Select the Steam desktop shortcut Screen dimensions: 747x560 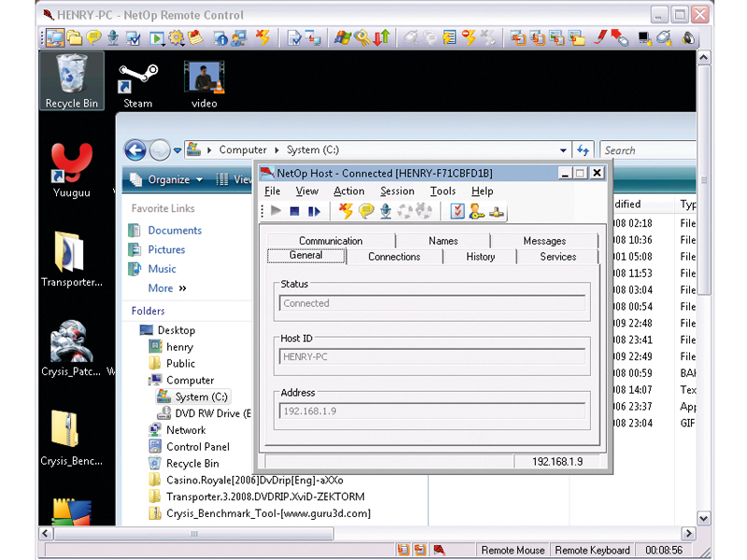click(x=137, y=86)
